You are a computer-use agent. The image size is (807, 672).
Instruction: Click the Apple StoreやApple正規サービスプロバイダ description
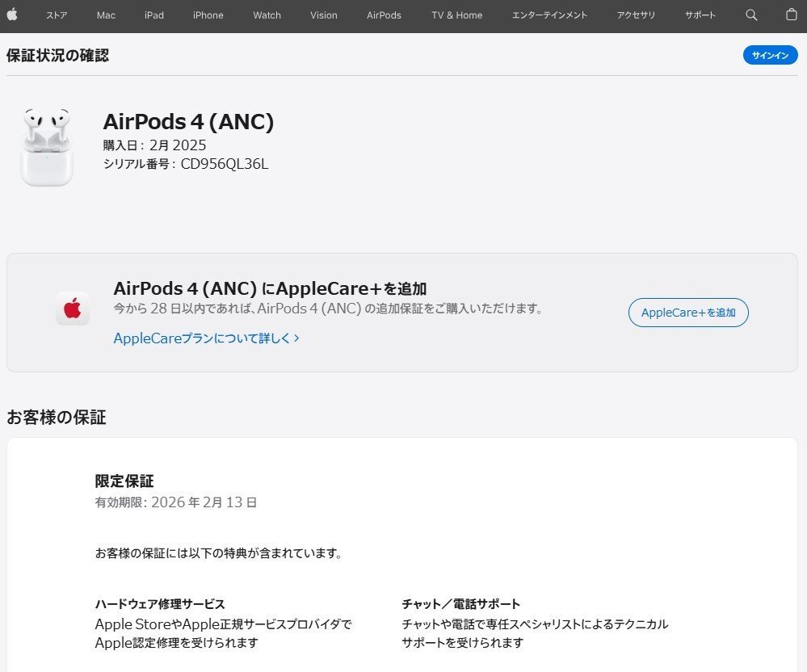pos(224,633)
